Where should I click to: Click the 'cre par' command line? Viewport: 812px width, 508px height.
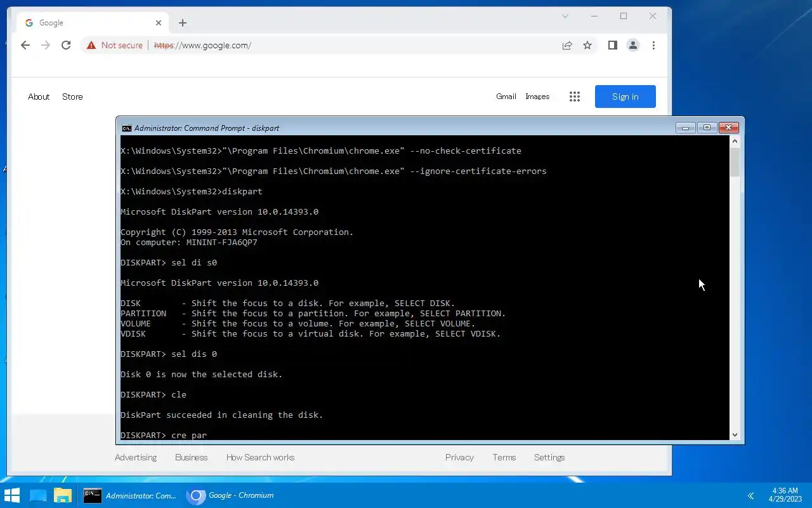coord(164,435)
